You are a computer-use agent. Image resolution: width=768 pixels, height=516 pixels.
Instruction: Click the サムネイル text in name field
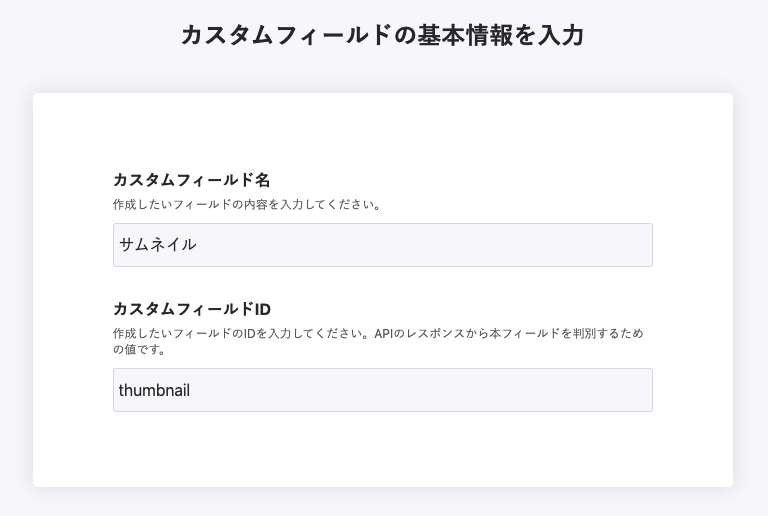(157, 245)
